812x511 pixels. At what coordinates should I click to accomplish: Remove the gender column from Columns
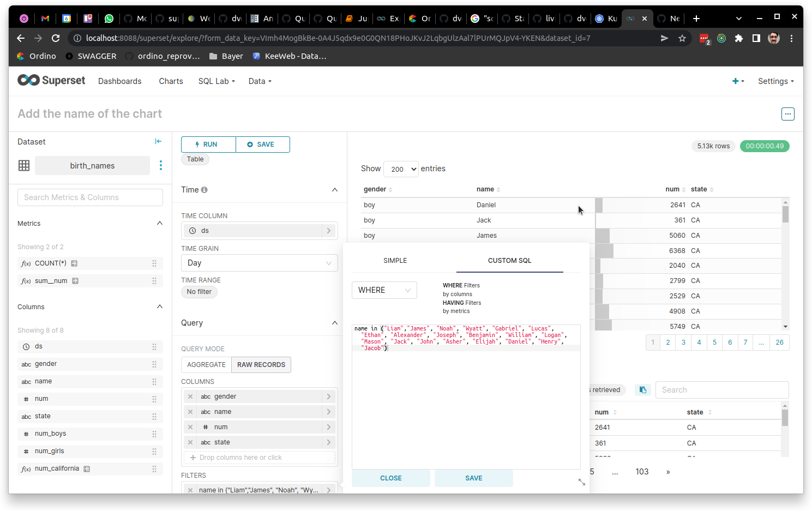(x=190, y=396)
